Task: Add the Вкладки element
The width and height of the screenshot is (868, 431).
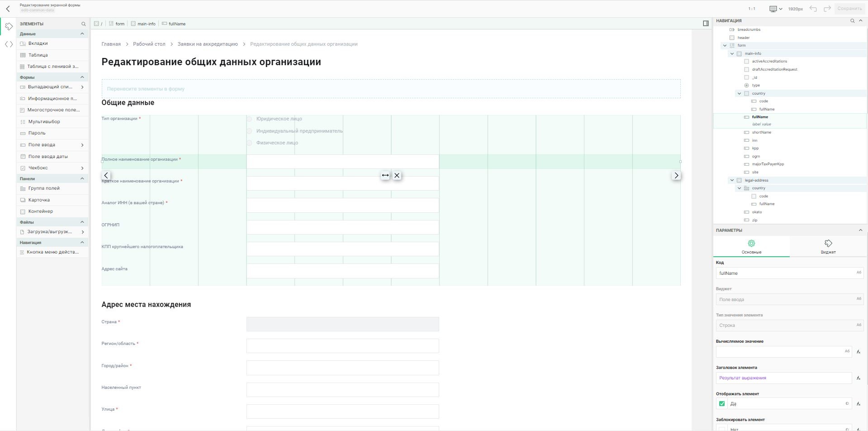Action: (x=52, y=43)
